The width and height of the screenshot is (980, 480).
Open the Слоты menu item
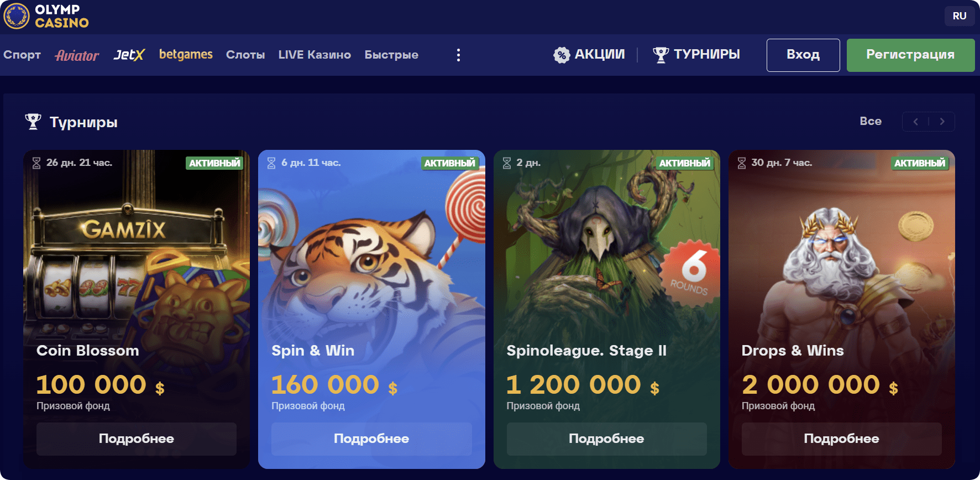[245, 55]
